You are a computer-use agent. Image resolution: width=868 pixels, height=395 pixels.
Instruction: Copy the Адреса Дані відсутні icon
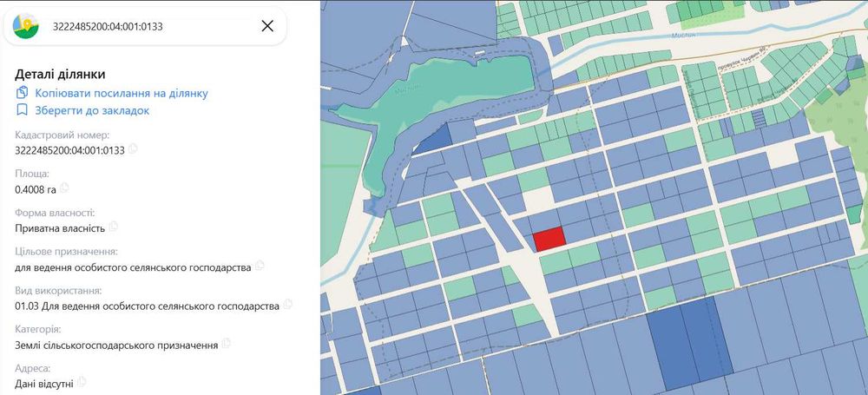[82, 382]
